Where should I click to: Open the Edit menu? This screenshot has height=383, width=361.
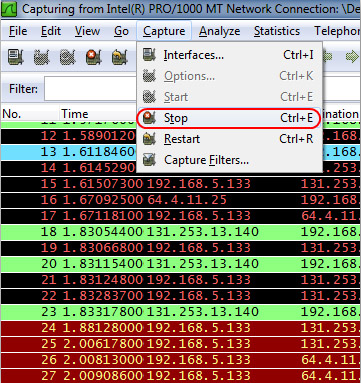(x=51, y=31)
